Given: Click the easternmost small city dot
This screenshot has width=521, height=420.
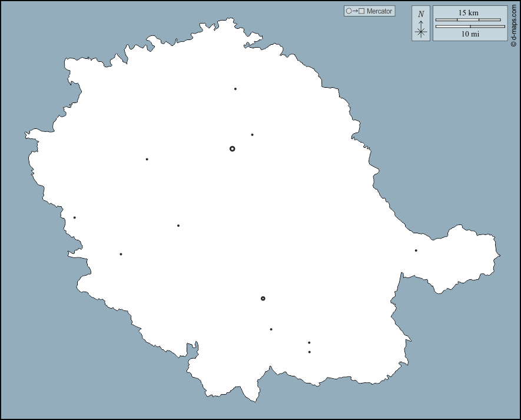Looking at the screenshot, I should pos(416,250).
